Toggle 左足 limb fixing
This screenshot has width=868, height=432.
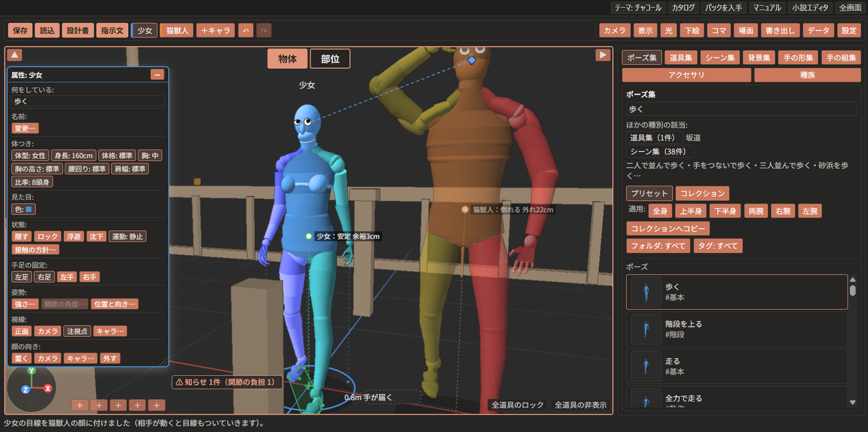tap(22, 276)
